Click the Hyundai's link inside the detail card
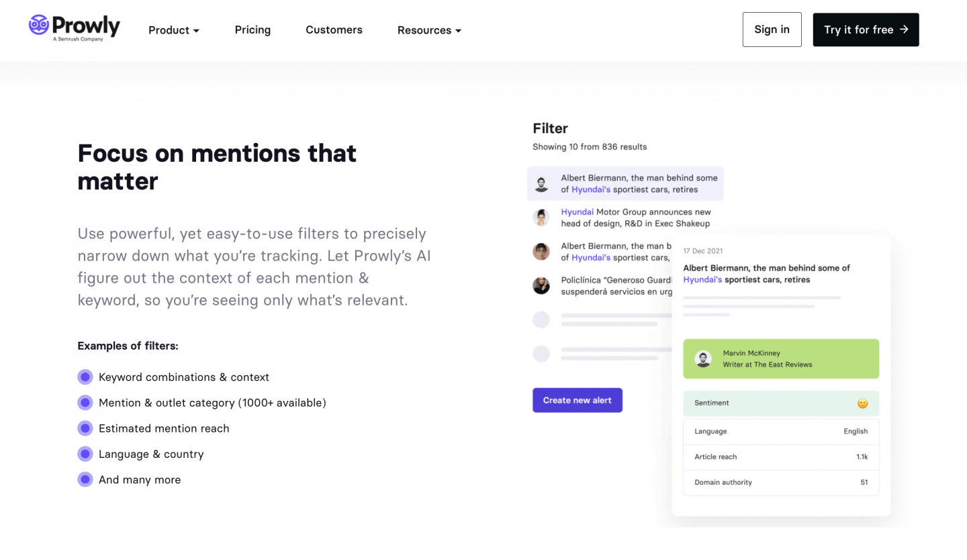Screen dimensions: 967x560 coord(702,279)
